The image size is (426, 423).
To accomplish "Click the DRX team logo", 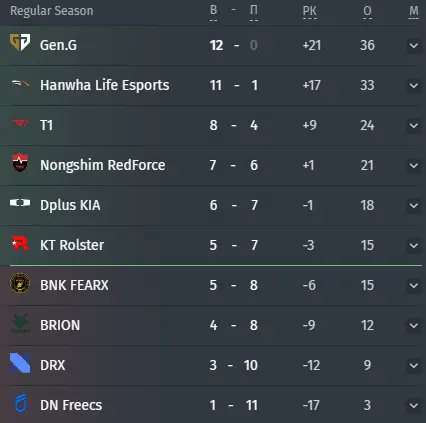I will (20, 363).
